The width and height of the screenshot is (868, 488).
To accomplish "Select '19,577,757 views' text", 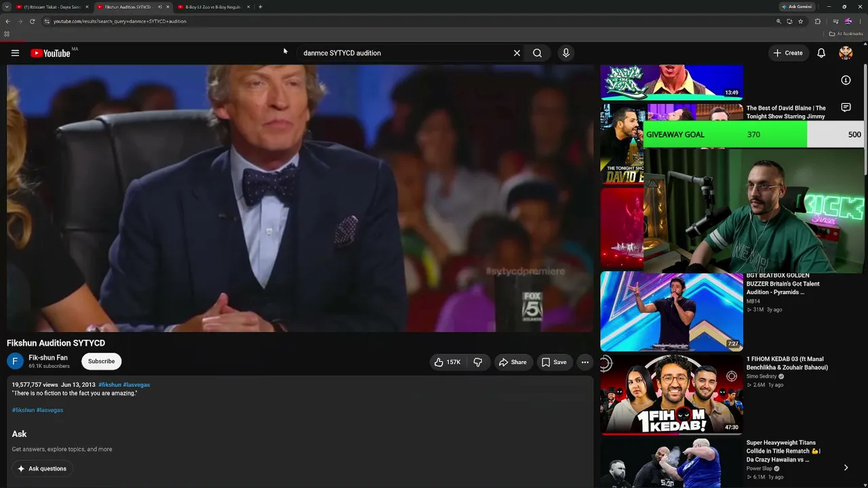I will 35,385.
